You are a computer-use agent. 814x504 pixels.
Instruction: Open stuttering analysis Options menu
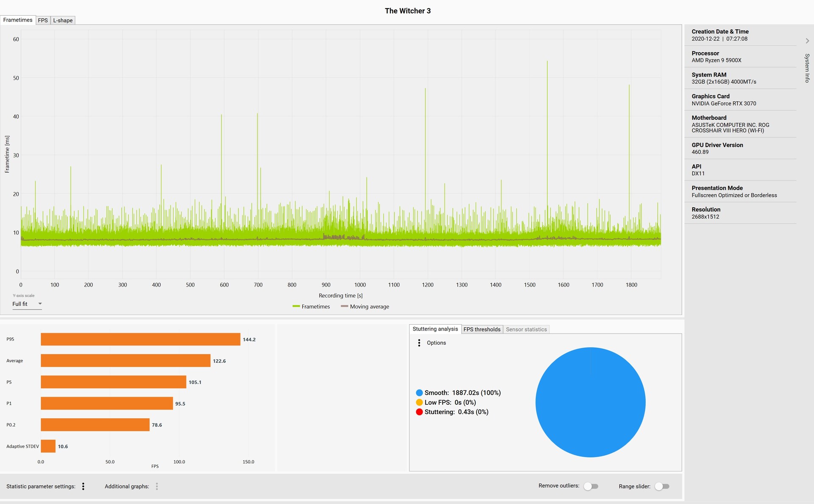419,342
